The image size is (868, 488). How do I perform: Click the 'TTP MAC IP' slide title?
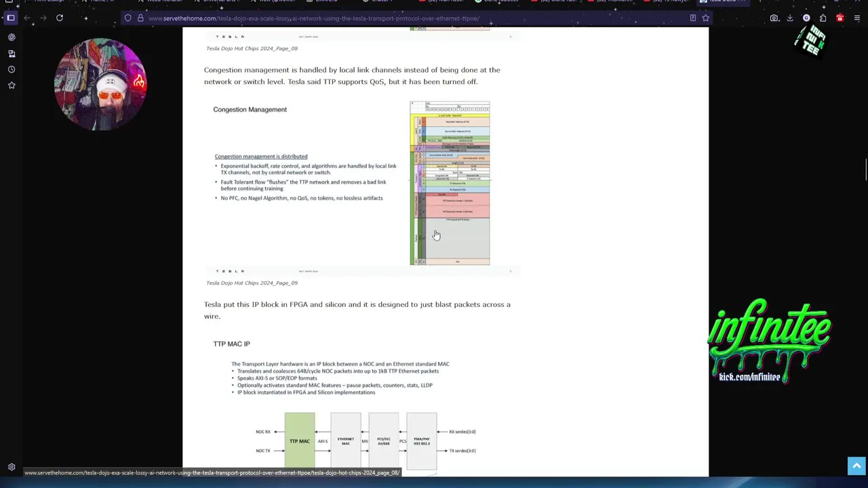(231, 344)
